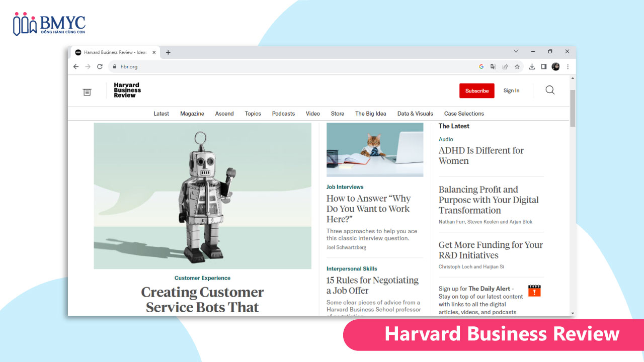
Task: Click the back navigation arrow
Action: pyautogui.click(x=75, y=66)
